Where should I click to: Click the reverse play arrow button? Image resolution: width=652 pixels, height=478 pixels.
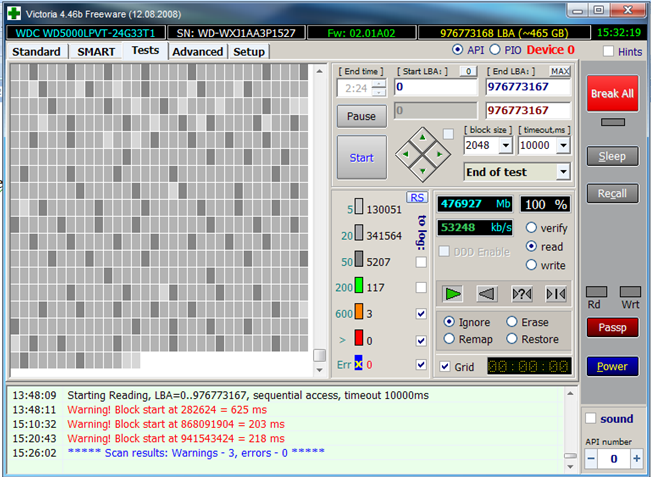click(x=487, y=294)
